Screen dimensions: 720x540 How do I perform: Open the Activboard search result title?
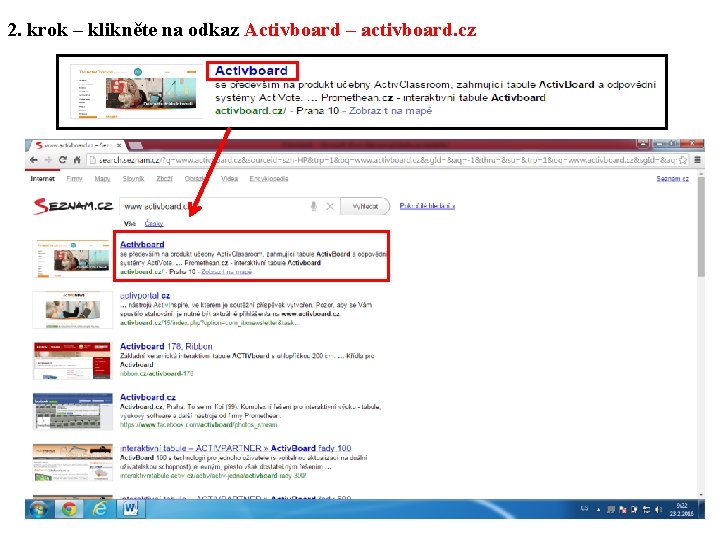point(142,244)
